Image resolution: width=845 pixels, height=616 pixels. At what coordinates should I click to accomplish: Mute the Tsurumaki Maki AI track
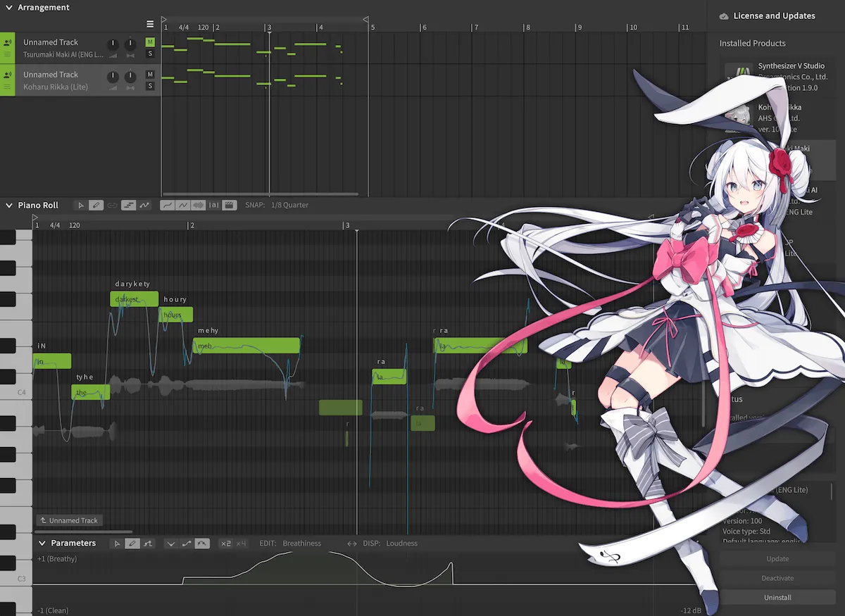pyautogui.click(x=150, y=42)
